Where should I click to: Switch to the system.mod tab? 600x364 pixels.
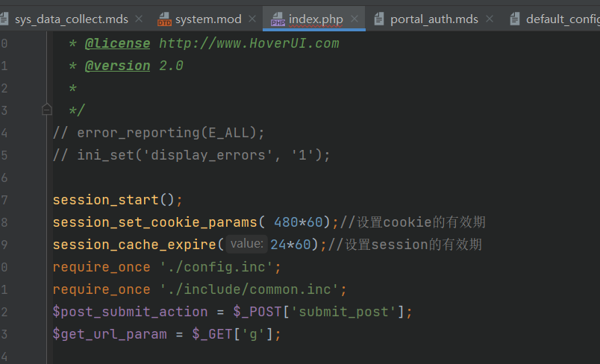pyautogui.click(x=208, y=19)
